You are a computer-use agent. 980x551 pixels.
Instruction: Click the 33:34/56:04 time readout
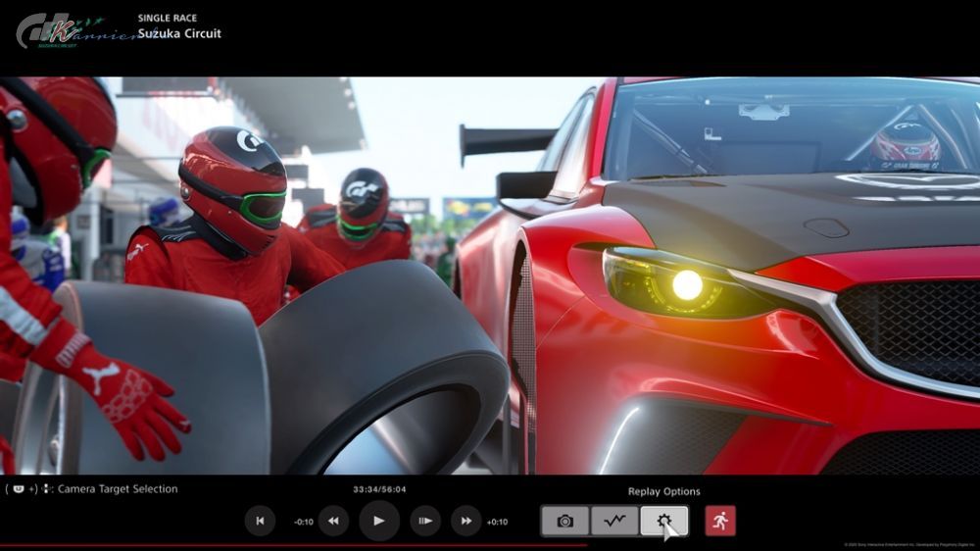point(379,489)
